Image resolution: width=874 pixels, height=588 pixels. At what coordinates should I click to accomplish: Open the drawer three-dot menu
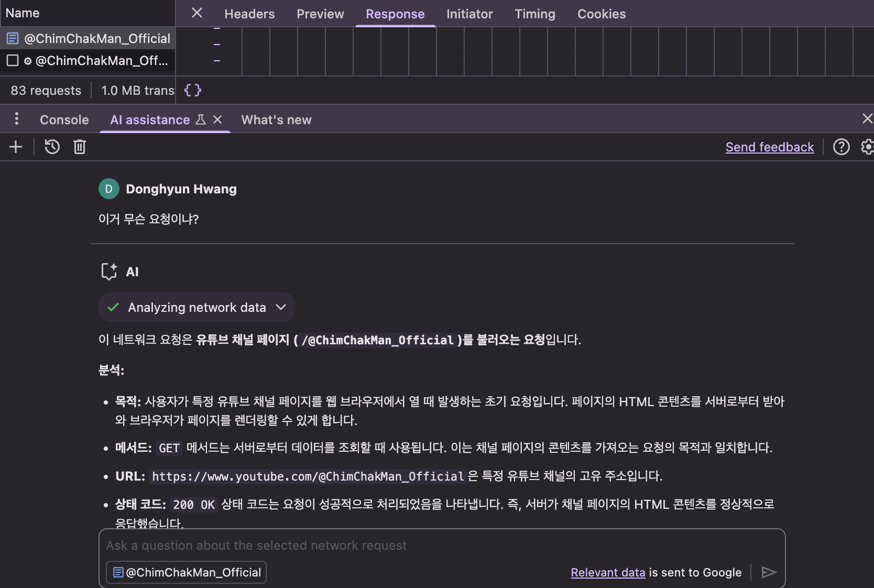click(x=17, y=119)
